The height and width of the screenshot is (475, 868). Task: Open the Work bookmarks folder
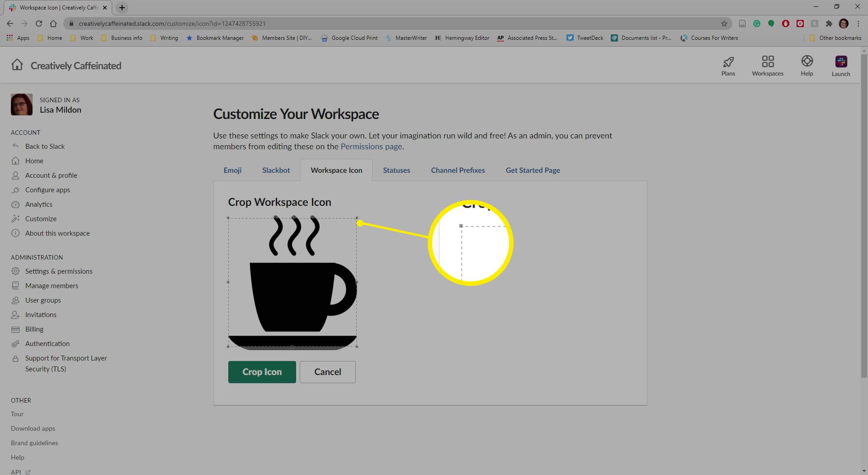[x=82, y=38]
